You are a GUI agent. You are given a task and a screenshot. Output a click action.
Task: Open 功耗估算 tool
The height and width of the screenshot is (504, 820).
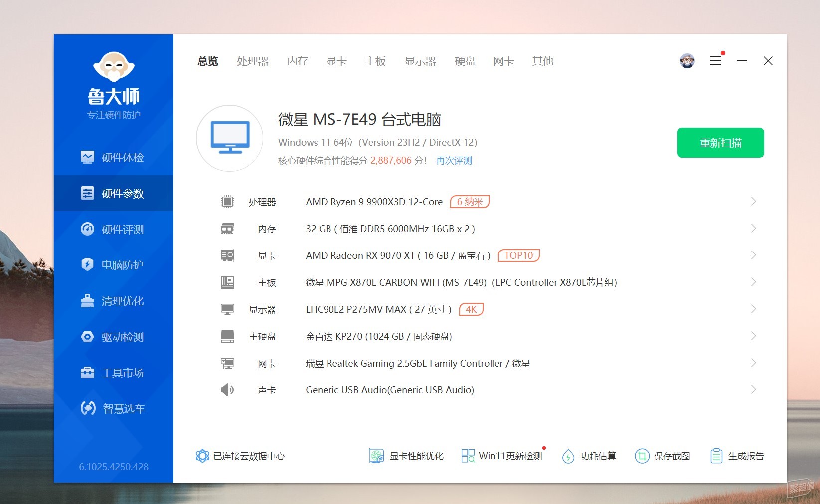tap(589, 456)
